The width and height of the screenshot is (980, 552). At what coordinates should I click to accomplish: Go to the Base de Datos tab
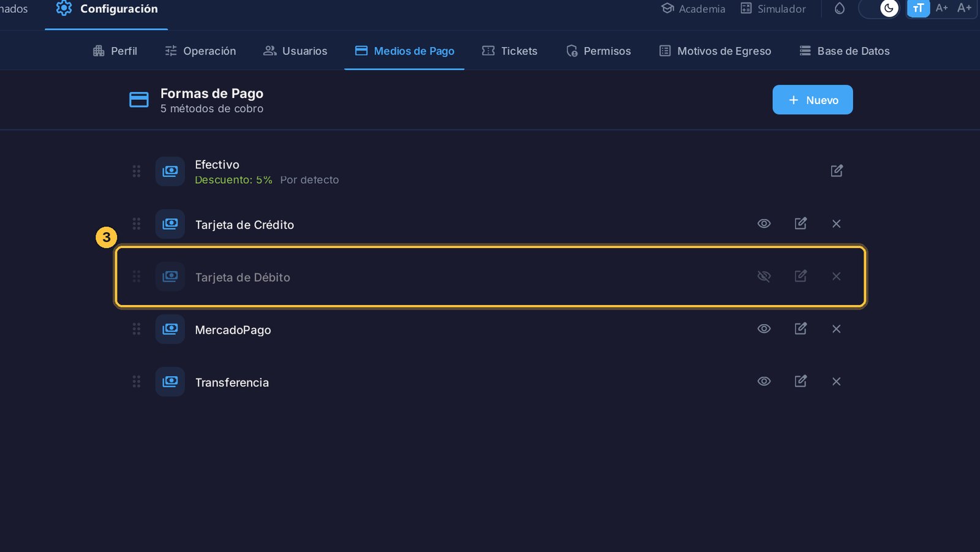tap(845, 51)
